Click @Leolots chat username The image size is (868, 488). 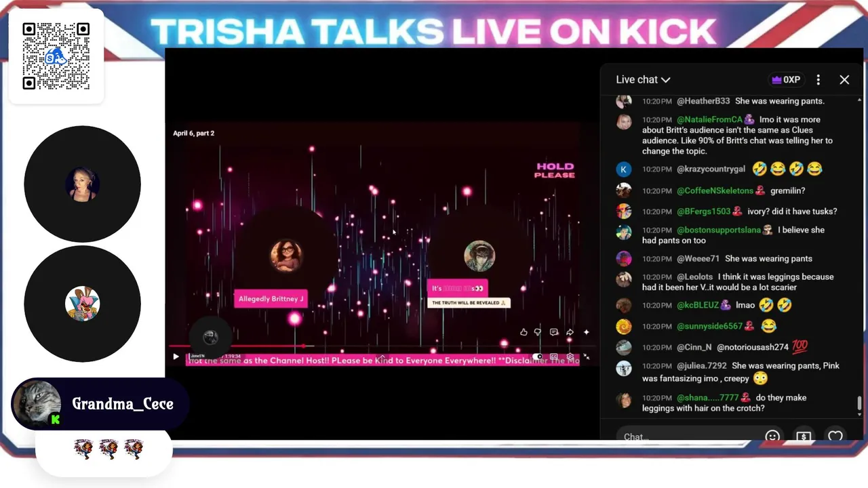pos(695,277)
